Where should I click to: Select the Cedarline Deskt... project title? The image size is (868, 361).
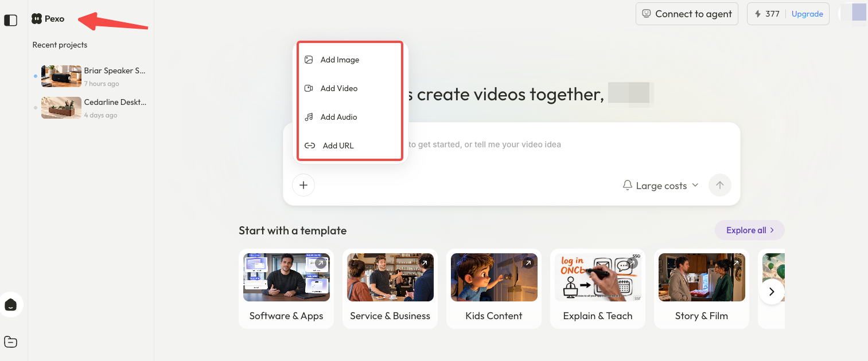[115, 103]
